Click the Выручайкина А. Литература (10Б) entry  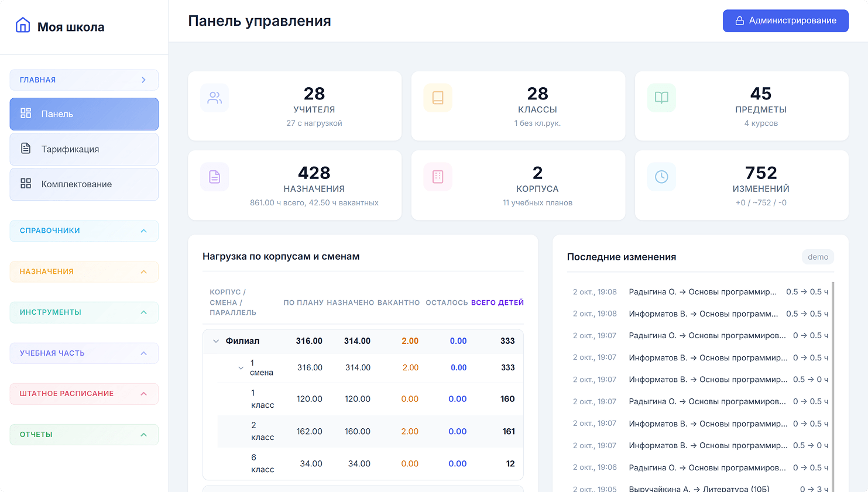coord(701,489)
